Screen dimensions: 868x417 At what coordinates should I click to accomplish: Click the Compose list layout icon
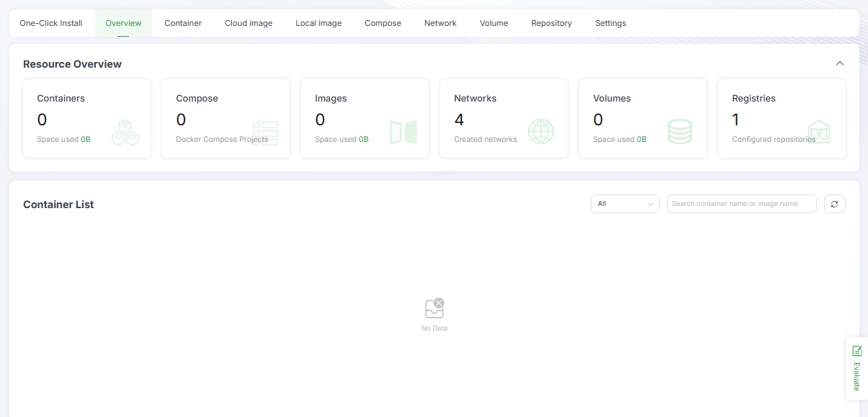click(x=265, y=133)
